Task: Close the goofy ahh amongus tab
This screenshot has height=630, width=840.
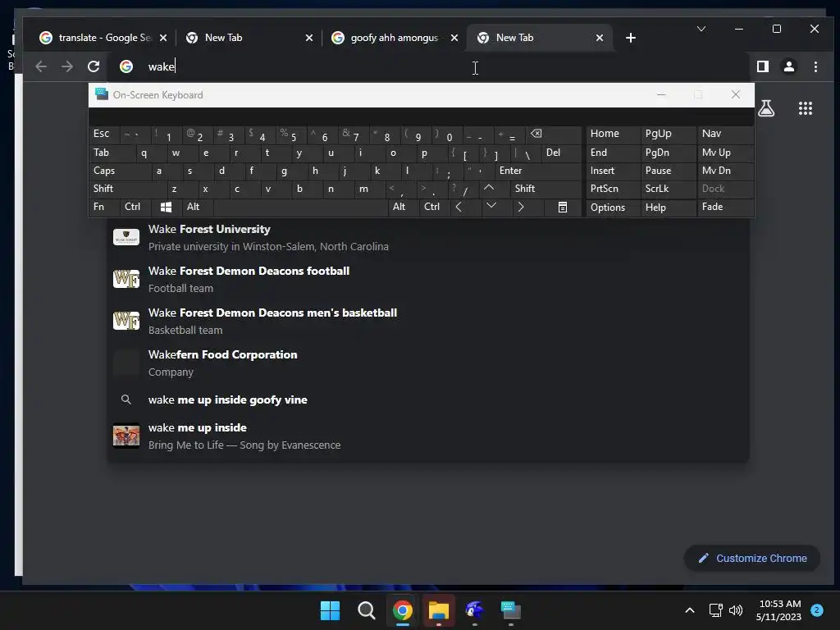Action: click(454, 38)
